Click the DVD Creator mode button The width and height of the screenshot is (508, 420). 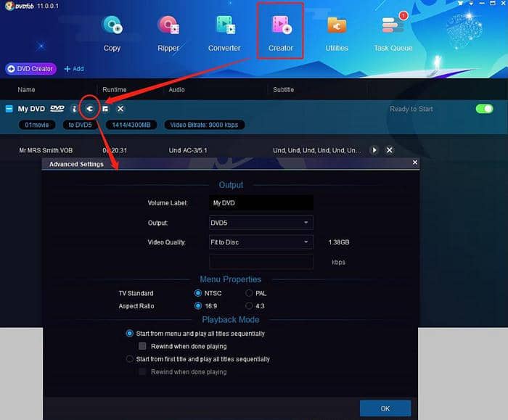(x=30, y=69)
